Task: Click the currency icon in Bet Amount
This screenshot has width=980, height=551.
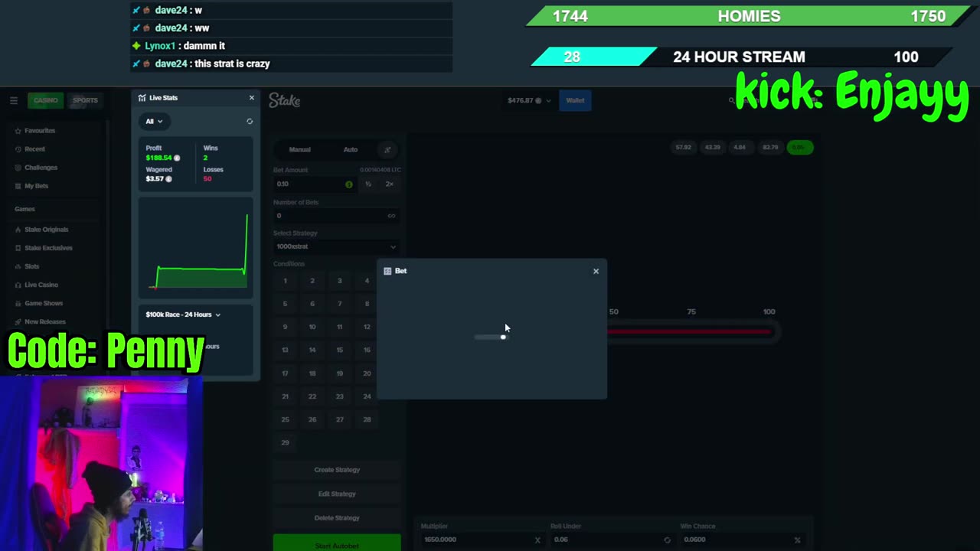Action: pos(349,184)
